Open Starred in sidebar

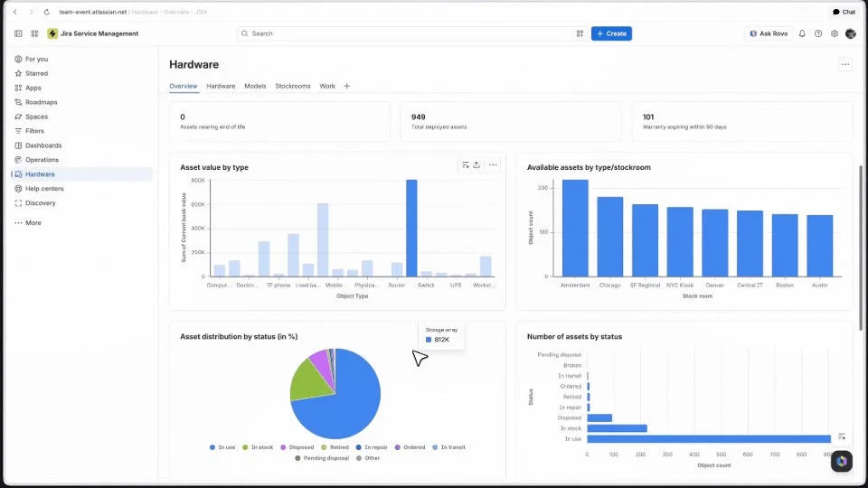(x=82, y=73)
